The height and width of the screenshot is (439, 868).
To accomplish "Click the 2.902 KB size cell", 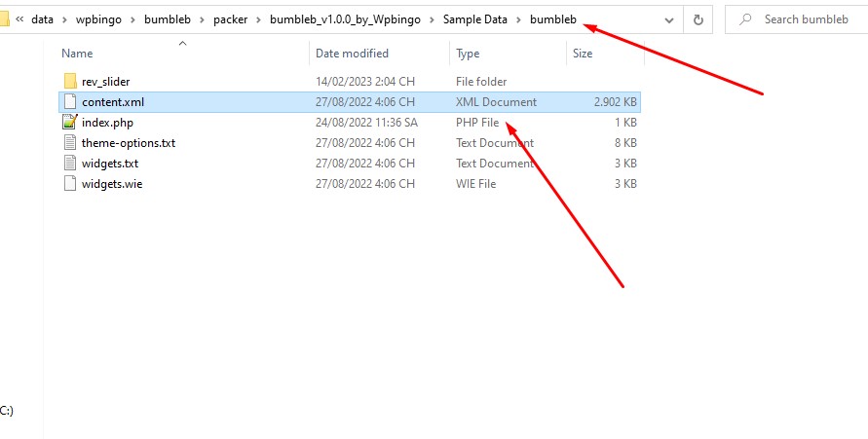I will tap(615, 102).
